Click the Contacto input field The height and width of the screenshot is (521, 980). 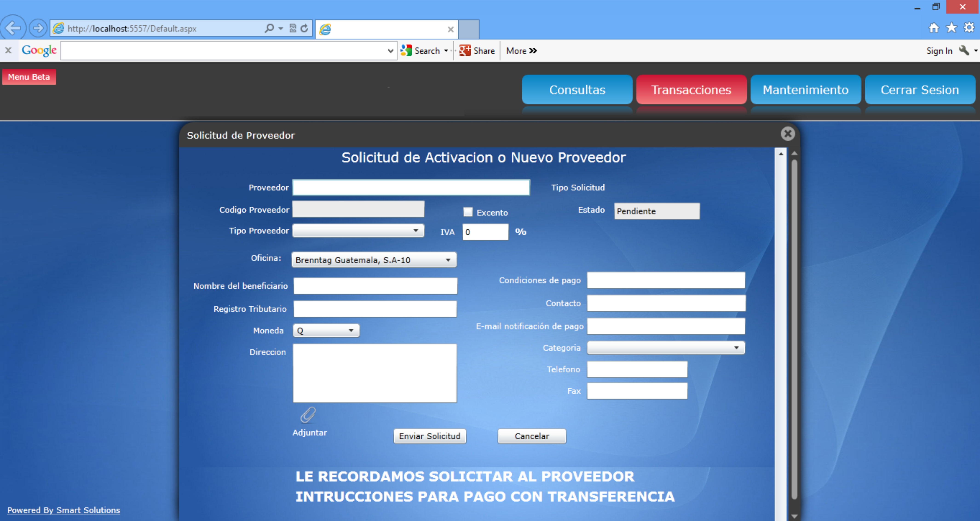[666, 303]
